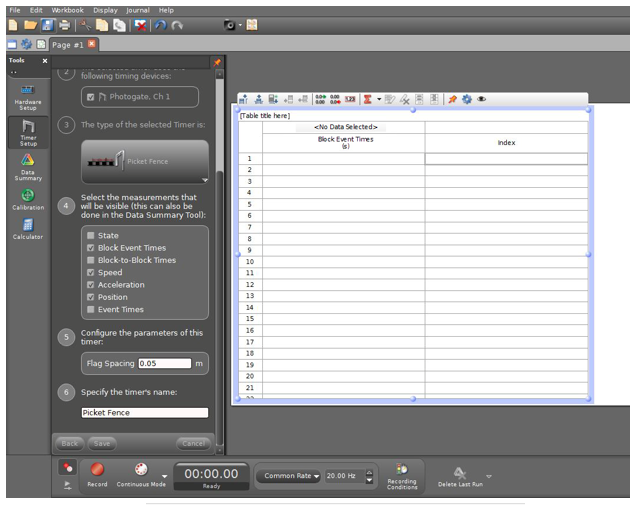Click the Save button in Timer Setup
The width and height of the screenshot is (637, 505).
(101, 443)
